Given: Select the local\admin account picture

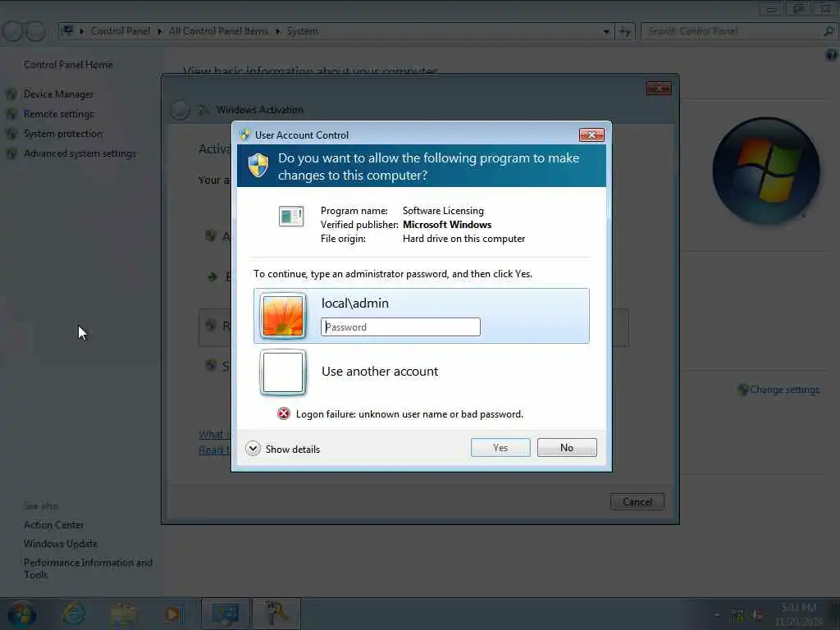Looking at the screenshot, I should pyautogui.click(x=283, y=316).
